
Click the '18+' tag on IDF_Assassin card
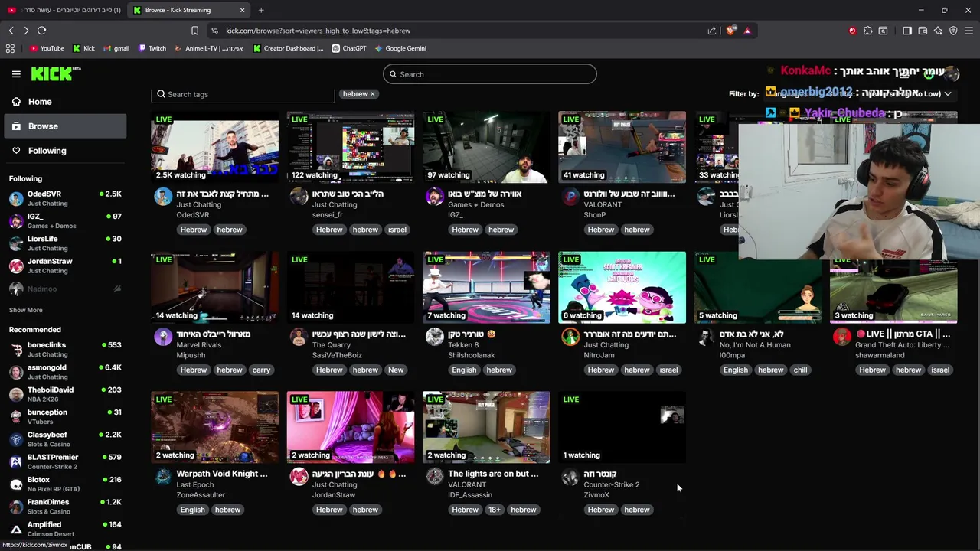pos(495,510)
